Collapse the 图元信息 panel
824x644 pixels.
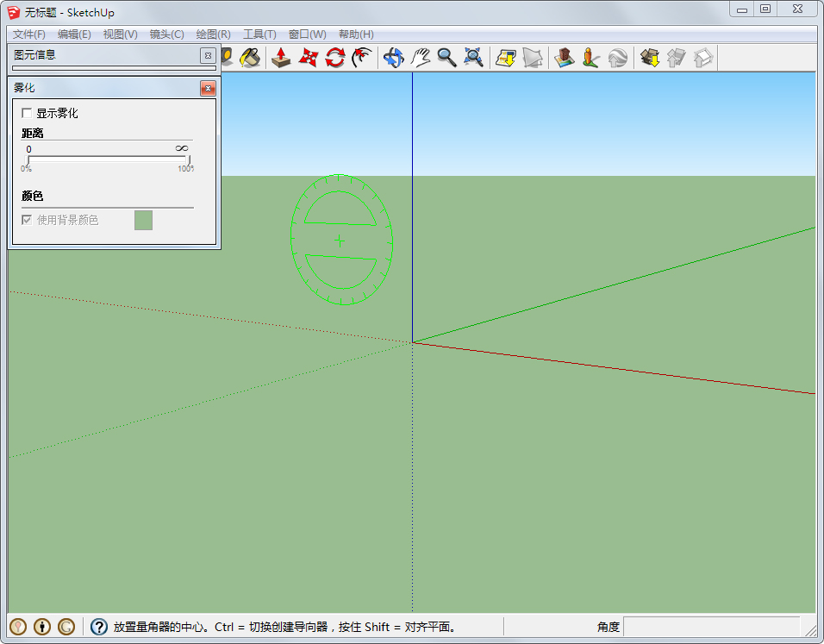click(x=207, y=55)
